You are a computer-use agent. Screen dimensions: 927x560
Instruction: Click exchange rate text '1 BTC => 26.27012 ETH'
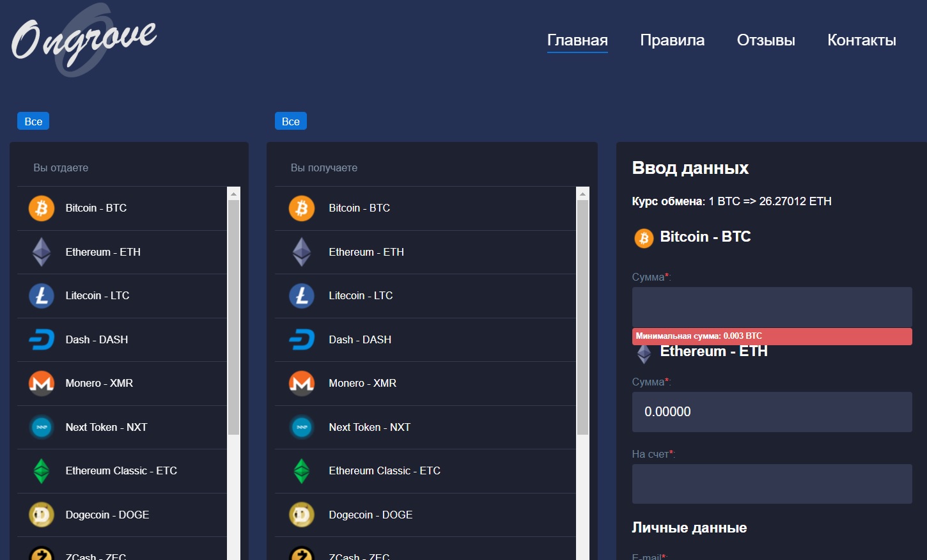[770, 201]
